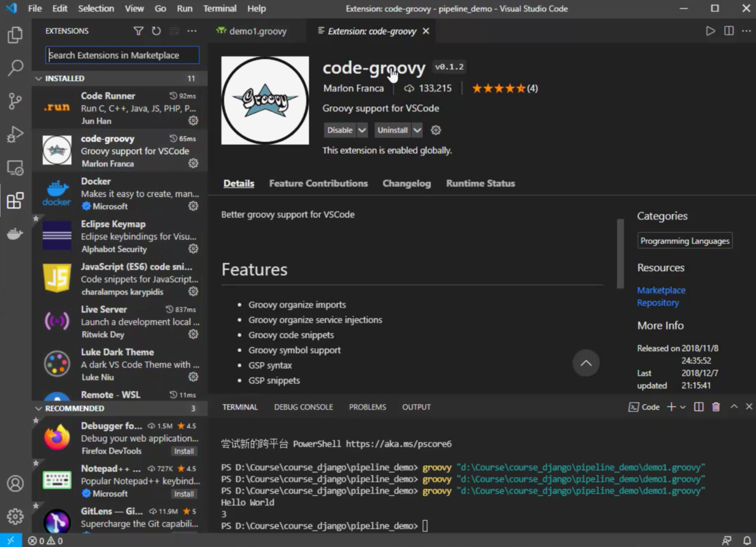Click the extension details vertical scrollbar
This screenshot has height=547, width=756.
(x=620, y=254)
